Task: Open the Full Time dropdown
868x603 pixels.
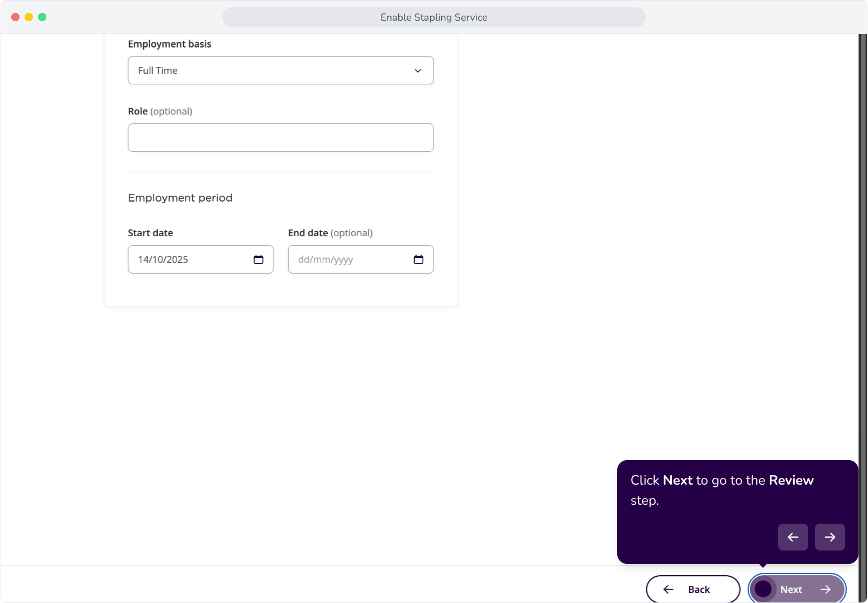Action: (281, 70)
